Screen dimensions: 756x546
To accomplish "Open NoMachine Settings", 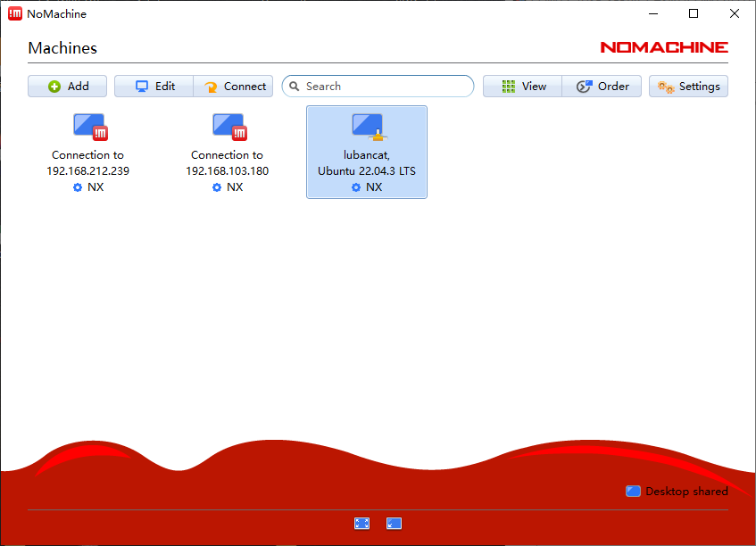I will click(x=688, y=87).
